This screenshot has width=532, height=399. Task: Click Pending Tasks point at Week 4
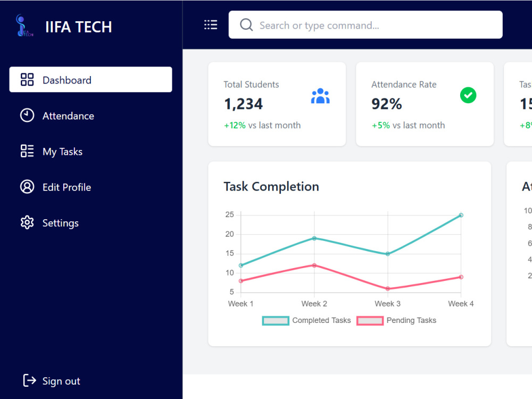click(461, 277)
